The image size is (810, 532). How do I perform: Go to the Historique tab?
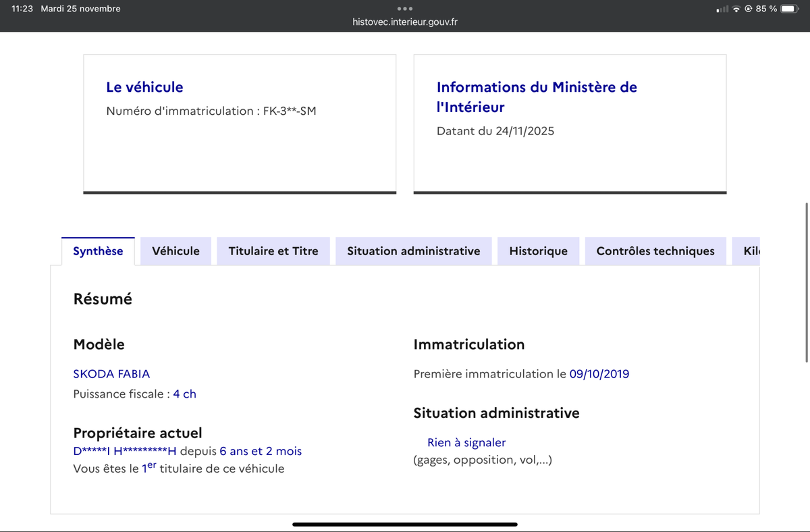538,251
